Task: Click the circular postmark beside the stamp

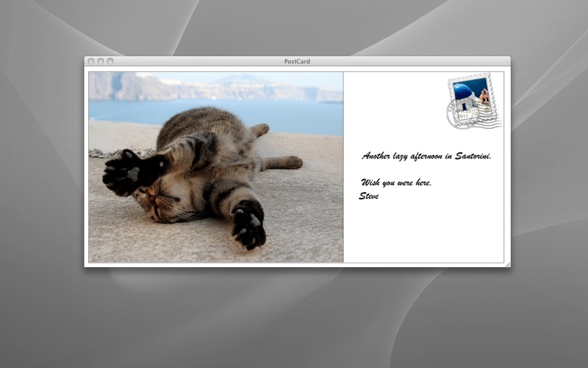Action: [x=456, y=116]
